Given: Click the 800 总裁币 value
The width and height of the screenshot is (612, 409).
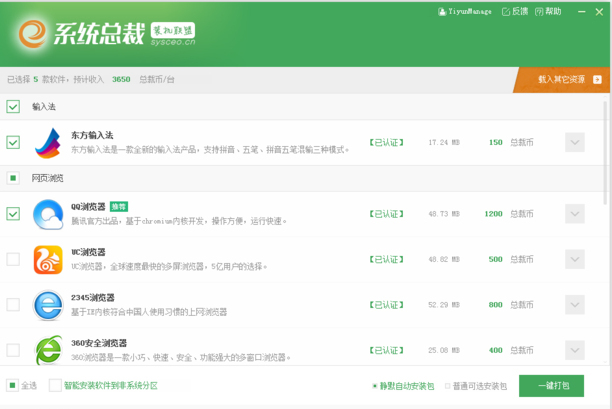Looking at the screenshot, I should (x=496, y=305).
